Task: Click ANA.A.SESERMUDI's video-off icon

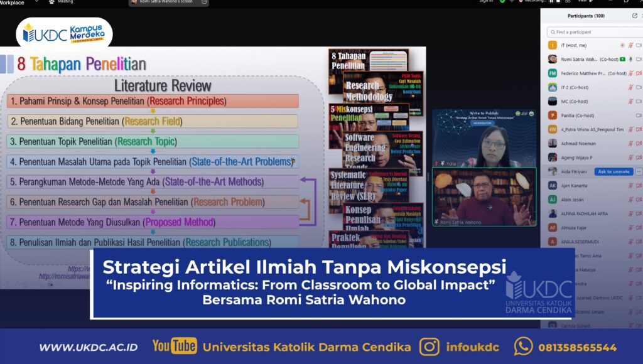Action: pos(639,242)
